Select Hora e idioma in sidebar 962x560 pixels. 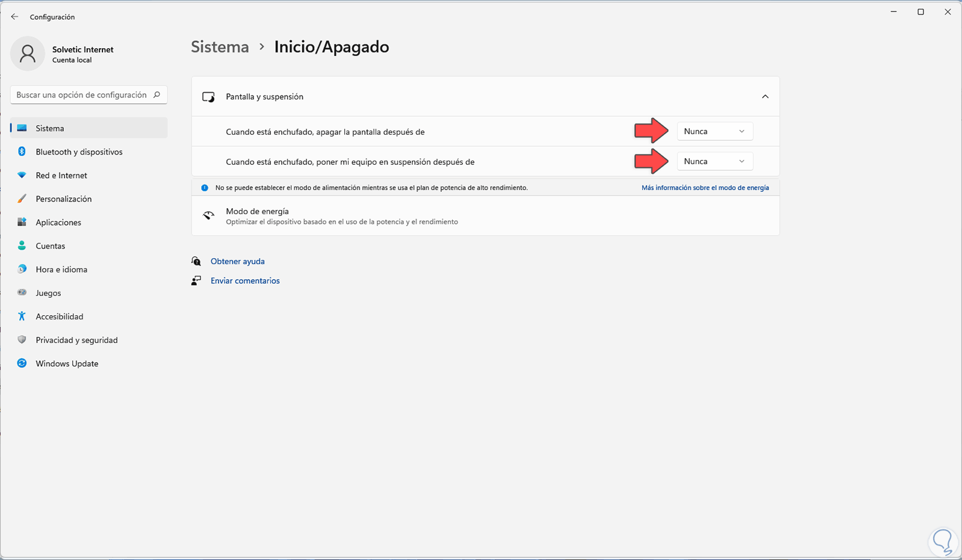point(61,269)
